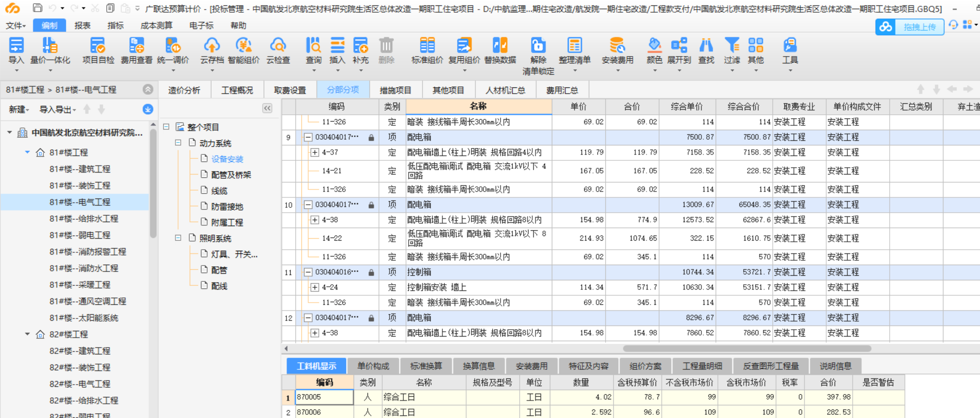Collapse the section tree panel with << button
The image size is (980, 418).
pos(267,108)
